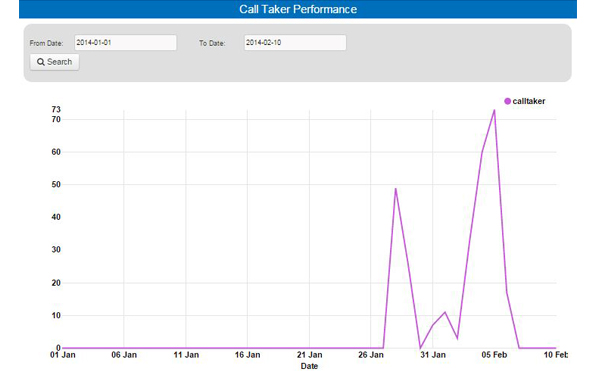
Task: Focus the From Date input field
Action: (125, 42)
